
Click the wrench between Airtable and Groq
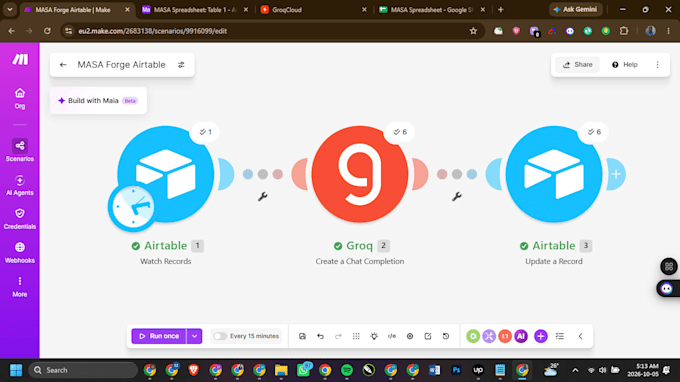[262, 197]
